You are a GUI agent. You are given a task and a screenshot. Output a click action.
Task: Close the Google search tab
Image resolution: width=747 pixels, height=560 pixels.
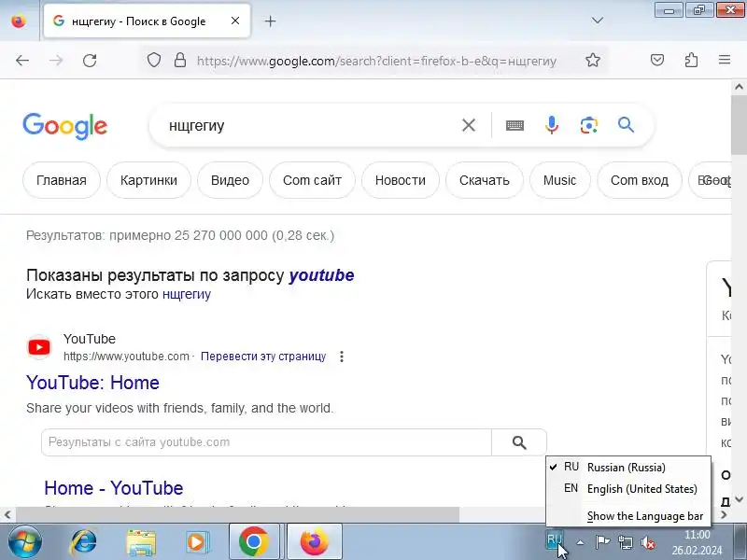click(235, 21)
